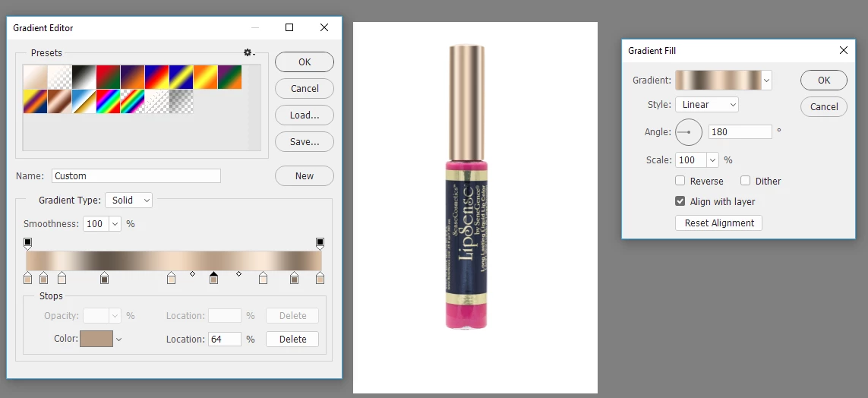Screen dimensions: 868x398
Task: Open the Presets gear menu
Action: coord(249,52)
